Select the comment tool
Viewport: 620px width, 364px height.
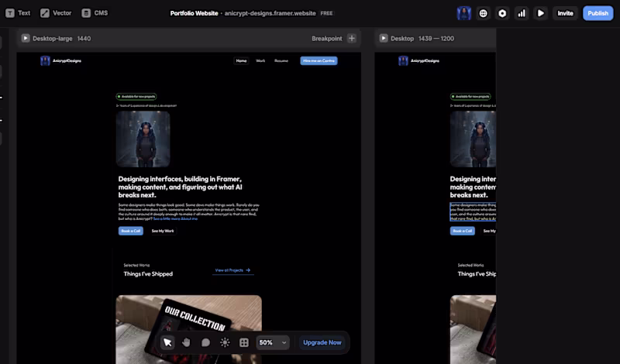click(205, 342)
